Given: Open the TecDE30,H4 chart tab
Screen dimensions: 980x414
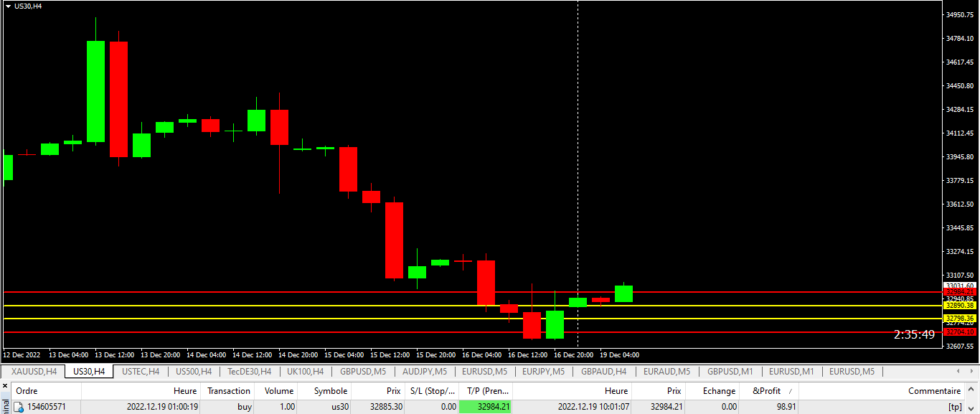Looking at the screenshot, I should point(250,372).
